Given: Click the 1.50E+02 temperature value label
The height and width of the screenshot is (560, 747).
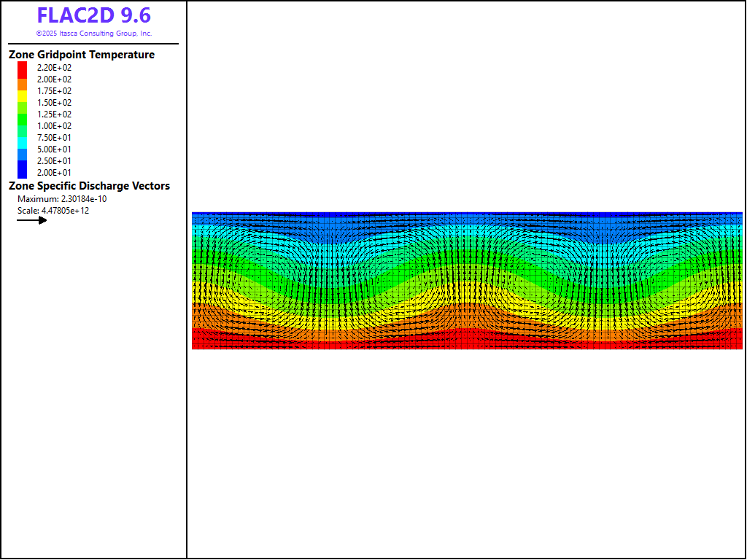Looking at the screenshot, I should pyautogui.click(x=55, y=103).
